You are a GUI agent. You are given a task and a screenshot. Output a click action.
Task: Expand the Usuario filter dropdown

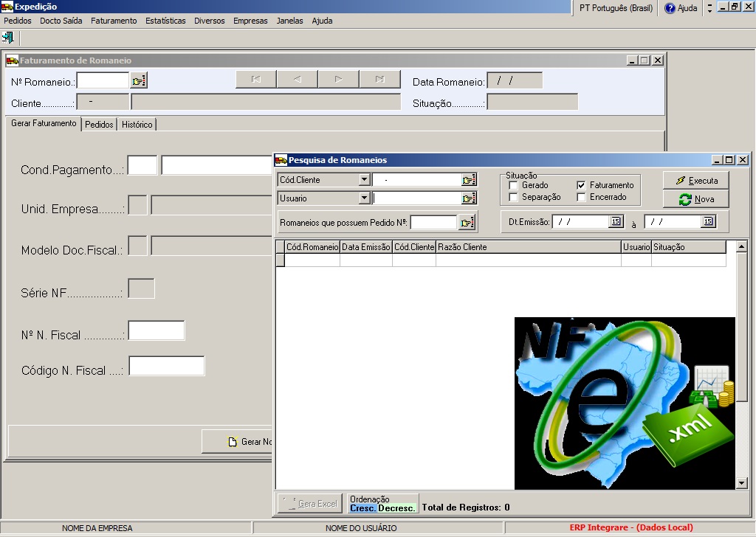(x=364, y=198)
